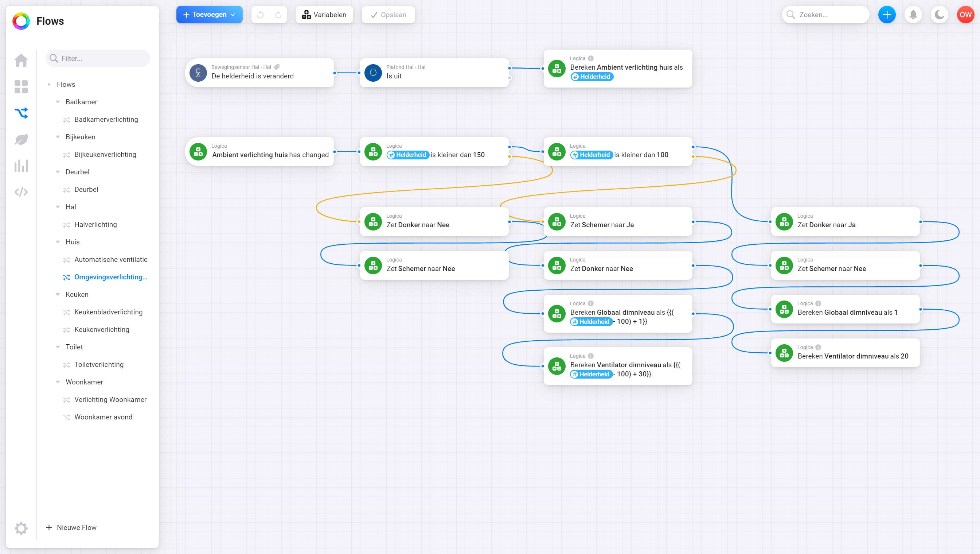Click the redo arrow icon
The height and width of the screenshot is (554, 980).
[278, 15]
